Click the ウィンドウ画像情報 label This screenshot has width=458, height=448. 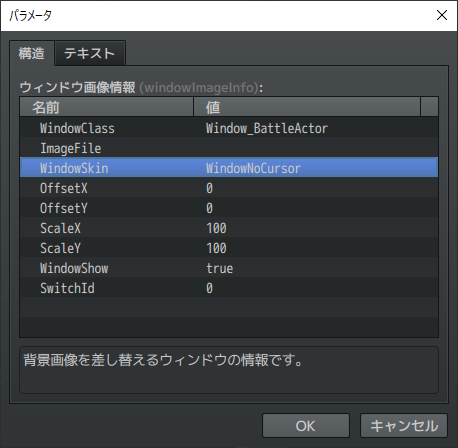[77, 87]
